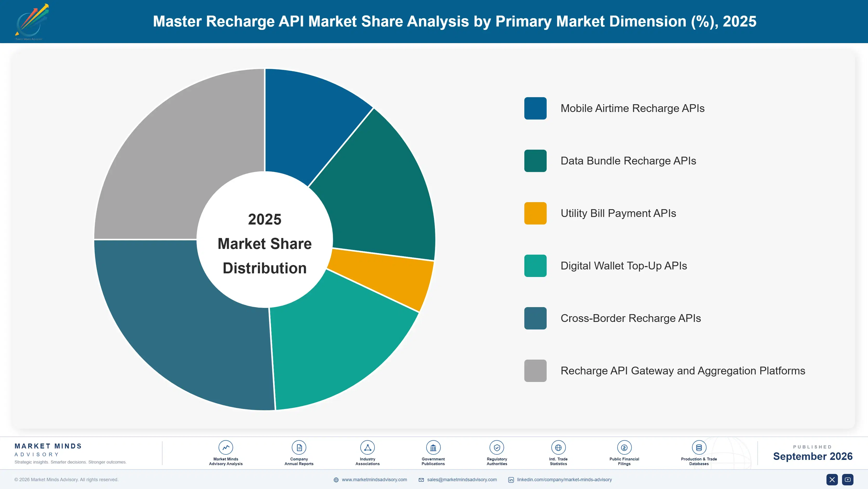Click the LinkedIn icon in footer
This screenshot has width=868, height=489.
point(511,480)
